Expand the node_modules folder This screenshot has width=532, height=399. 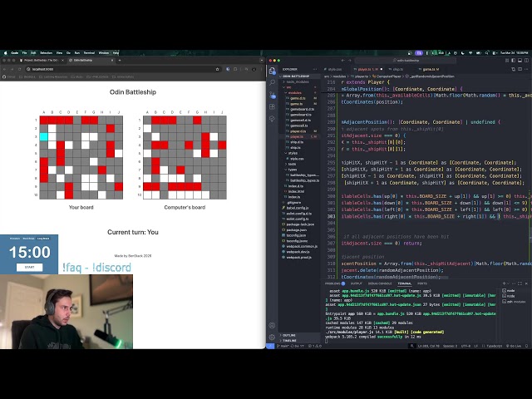(x=298, y=81)
